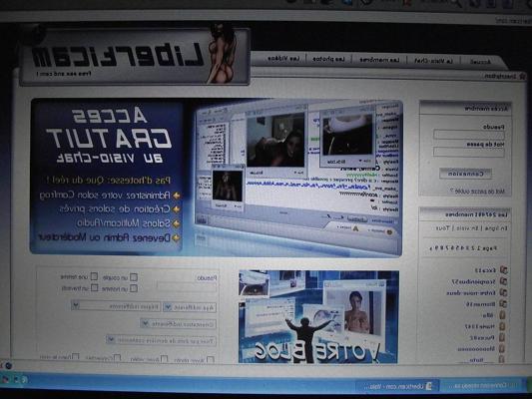Click the Inscription link
The width and height of the screenshot is (532, 399).
pyautogui.click(x=500, y=77)
